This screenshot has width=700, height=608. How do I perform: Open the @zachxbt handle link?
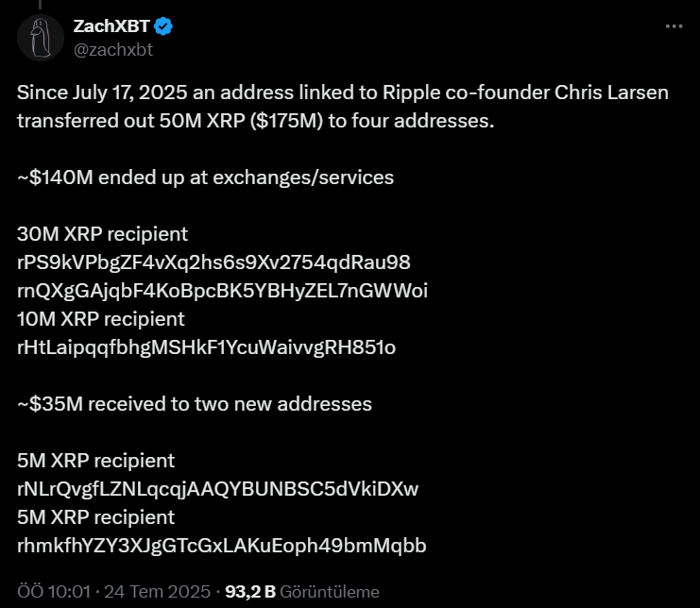tap(112, 50)
